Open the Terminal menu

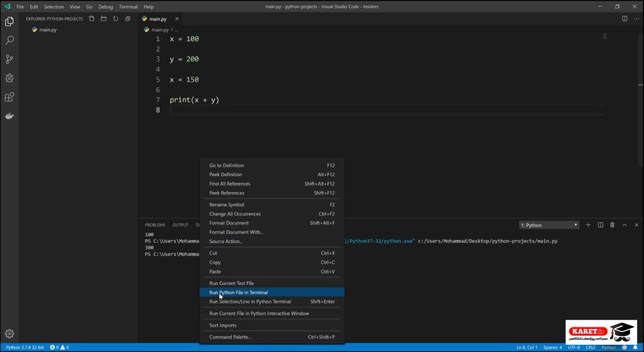(128, 6)
